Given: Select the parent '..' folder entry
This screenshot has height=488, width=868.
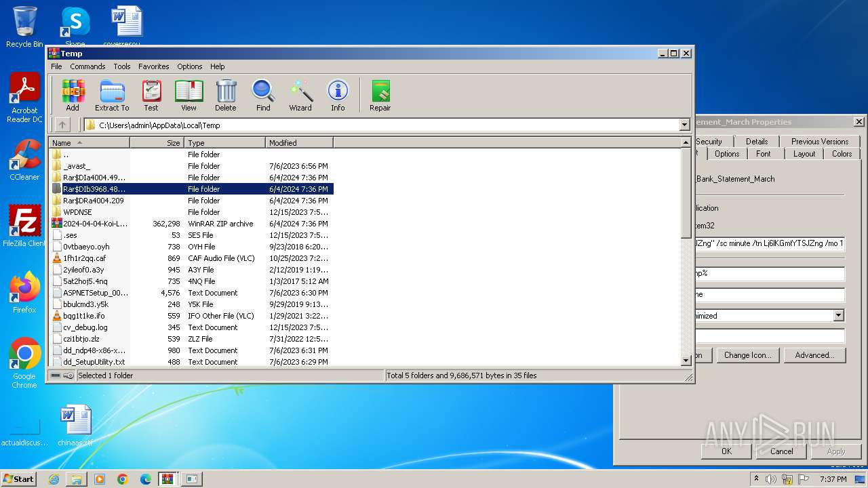Looking at the screenshot, I should 191,155.
